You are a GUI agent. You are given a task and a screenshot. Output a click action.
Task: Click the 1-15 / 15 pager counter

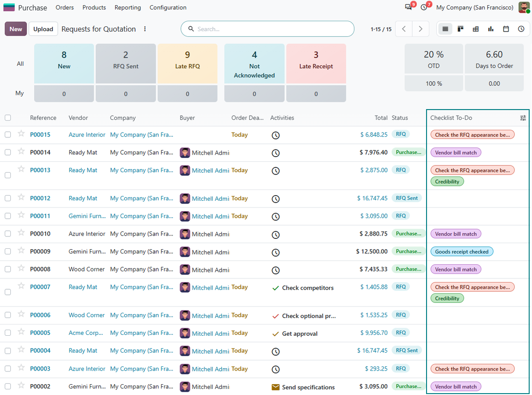(x=381, y=29)
